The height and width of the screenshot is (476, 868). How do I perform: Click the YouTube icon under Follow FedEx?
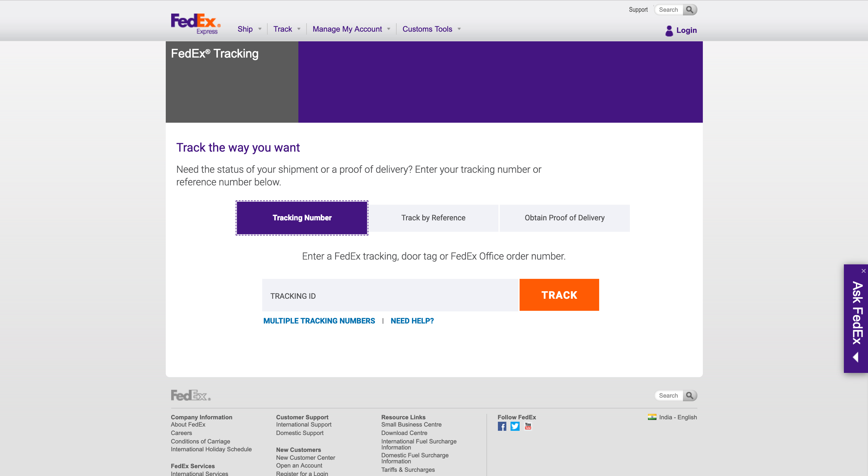click(527, 426)
